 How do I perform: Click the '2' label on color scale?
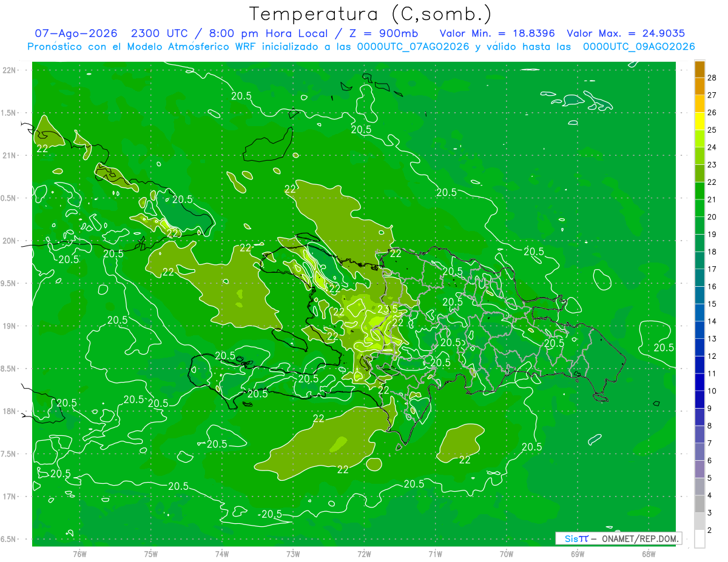point(710,530)
